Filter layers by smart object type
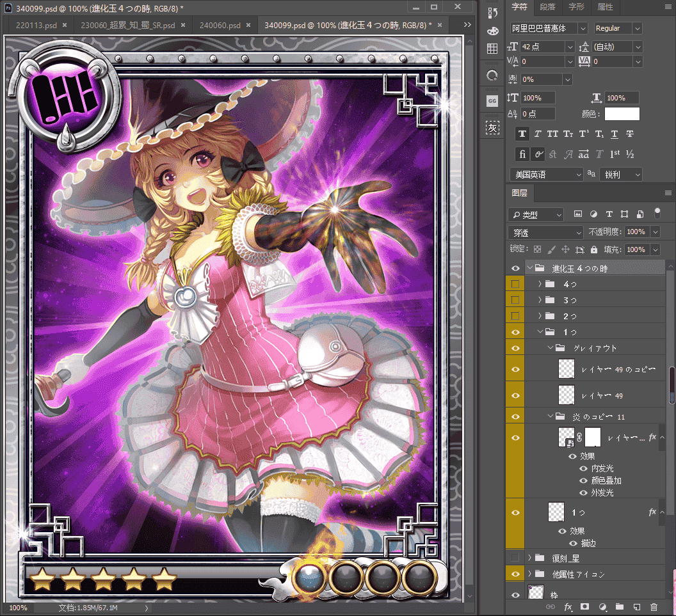This screenshot has height=616, width=676. coord(640,214)
